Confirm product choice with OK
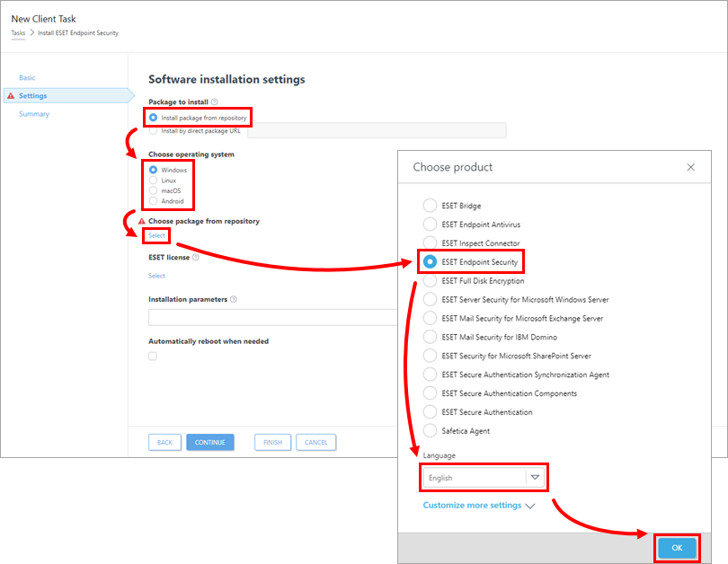The height and width of the screenshot is (564, 728). [677, 548]
